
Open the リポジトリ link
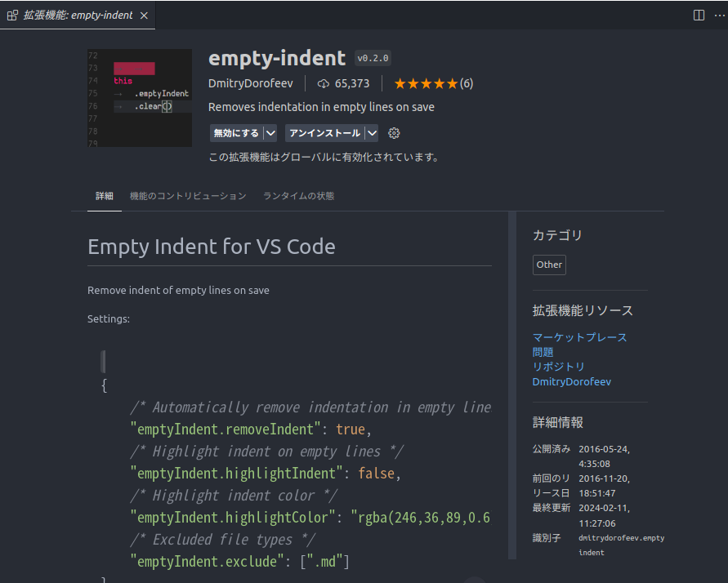(x=558, y=367)
